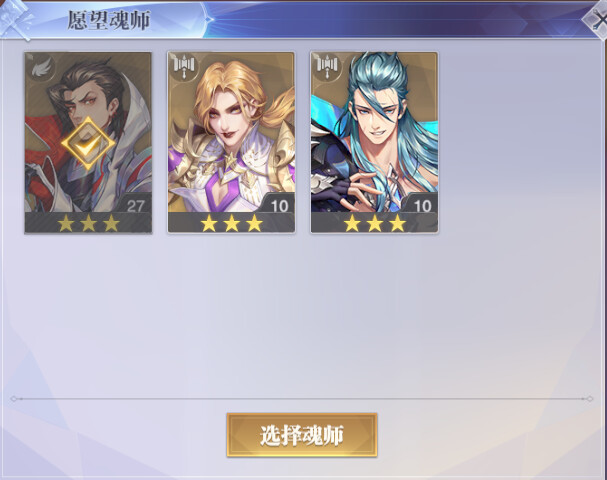The width and height of the screenshot is (607, 480).
Task: Toggle the golden checkmark on the dark-haired card
Action: [x=88, y=144]
